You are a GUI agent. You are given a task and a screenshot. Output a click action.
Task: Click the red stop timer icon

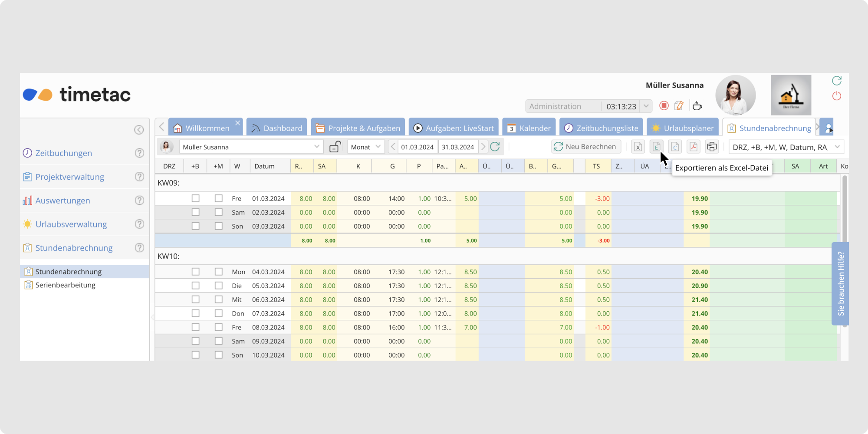(664, 105)
